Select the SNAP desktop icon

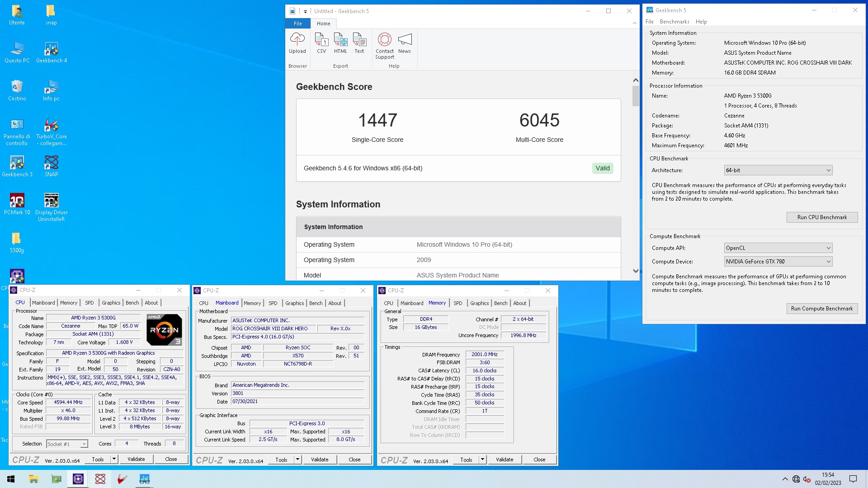click(x=51, y=166)
